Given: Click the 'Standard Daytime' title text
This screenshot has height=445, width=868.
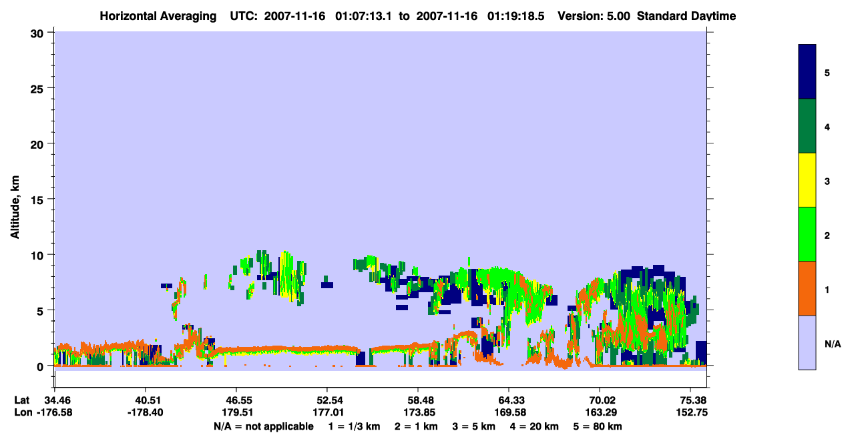Looking at the screenshot, I should coord(686,16).
